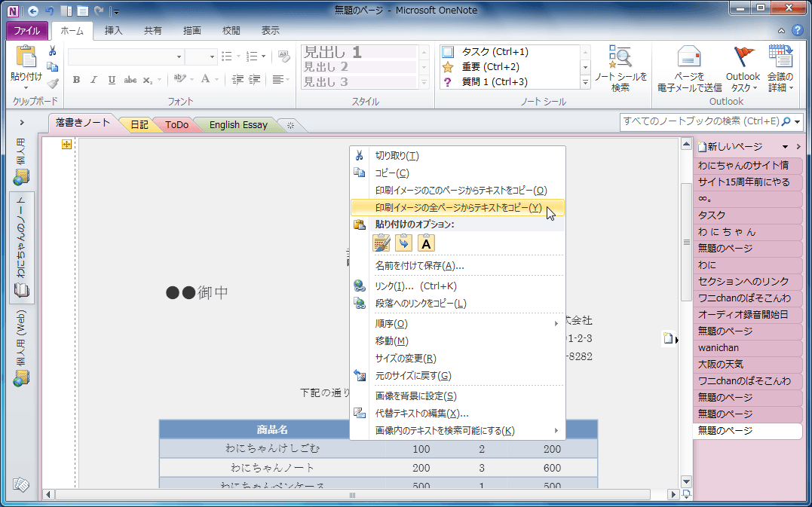Screen dimensions: 812x507
Task: Open the 順序(O) submenu
Action: pos(458,324)
